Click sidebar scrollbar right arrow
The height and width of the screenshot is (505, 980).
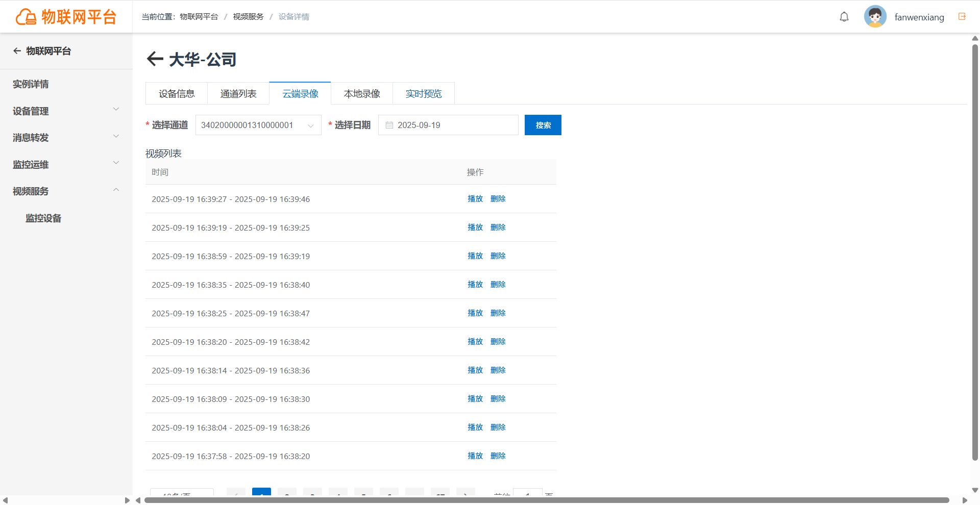click(x=127, y=500)
